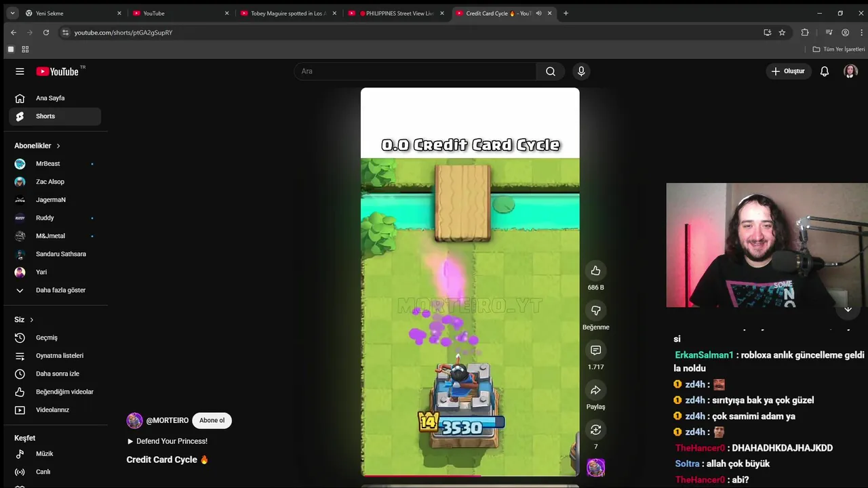This screenshot has width=868, height=488.
Task: Subscribe with Abone ol button
Action: tap(212, 420)
